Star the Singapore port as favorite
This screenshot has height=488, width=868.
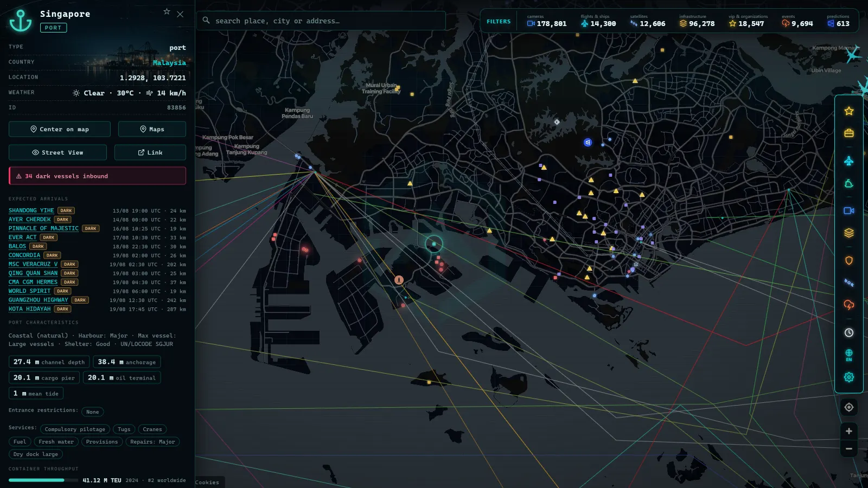(167, 11)
